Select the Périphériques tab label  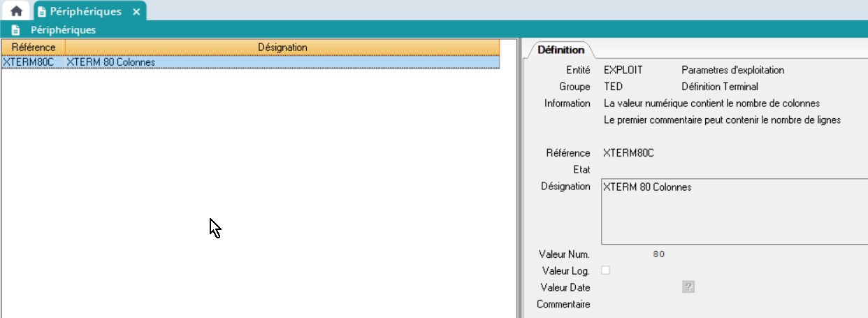[85, 12]
